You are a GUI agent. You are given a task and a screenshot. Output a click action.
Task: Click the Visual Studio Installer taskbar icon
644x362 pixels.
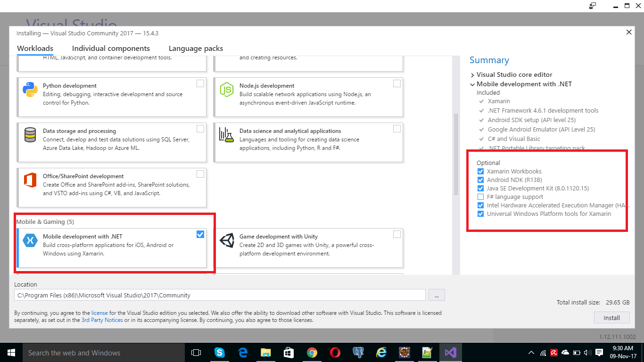[x=451, y=353]
